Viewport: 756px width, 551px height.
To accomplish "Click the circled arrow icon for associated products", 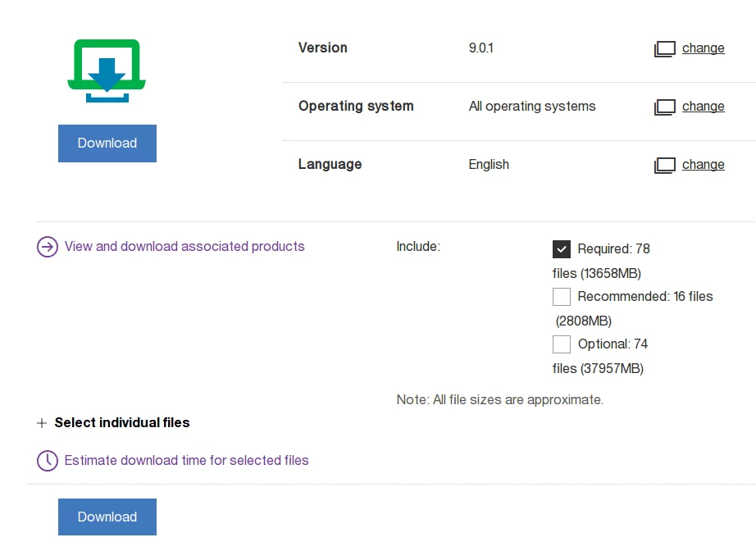I will 48,247.
